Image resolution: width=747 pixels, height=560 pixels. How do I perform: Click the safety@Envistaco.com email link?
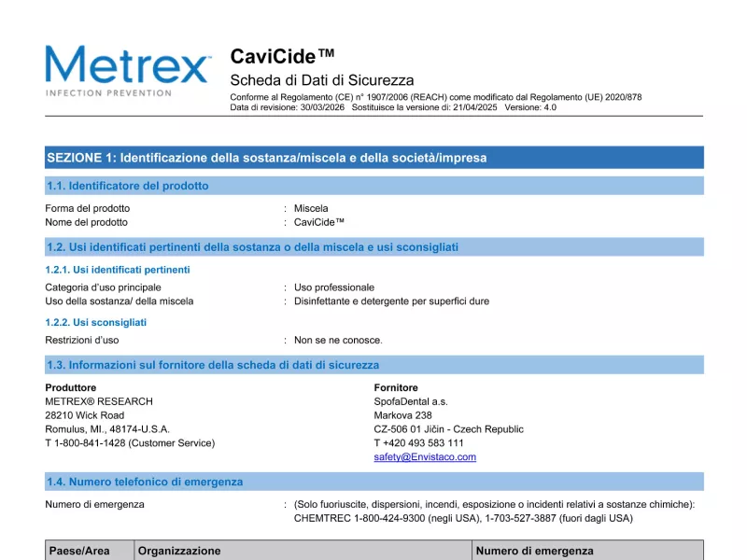click(x=425, y=456)
